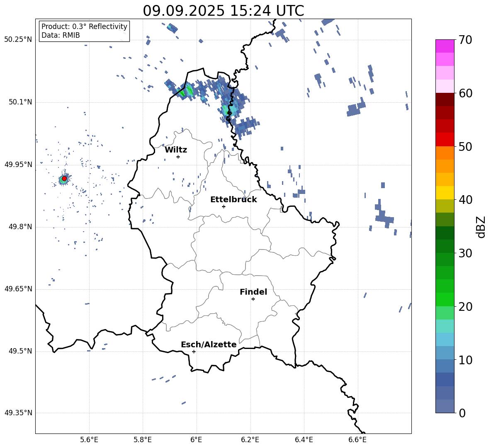This screenshot has width=491, height=448.
Task: Click the colorbar tick value 10
Action: coord(465,360)
